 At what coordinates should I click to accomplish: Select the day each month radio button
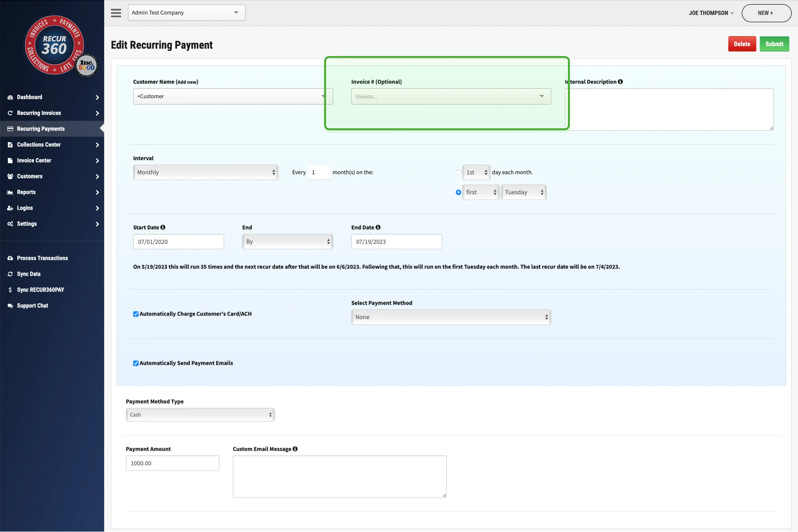click(x=459, y=172)
